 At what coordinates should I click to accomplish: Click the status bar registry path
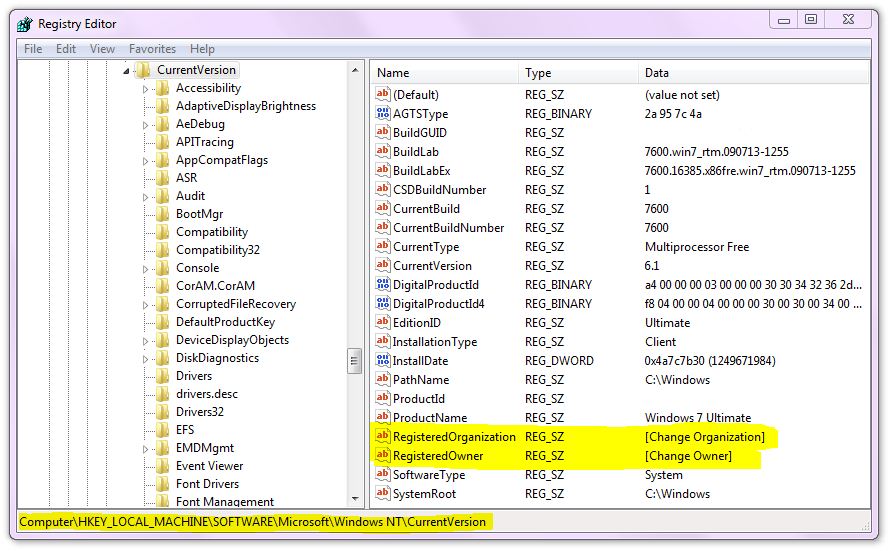tap(252, 522)
